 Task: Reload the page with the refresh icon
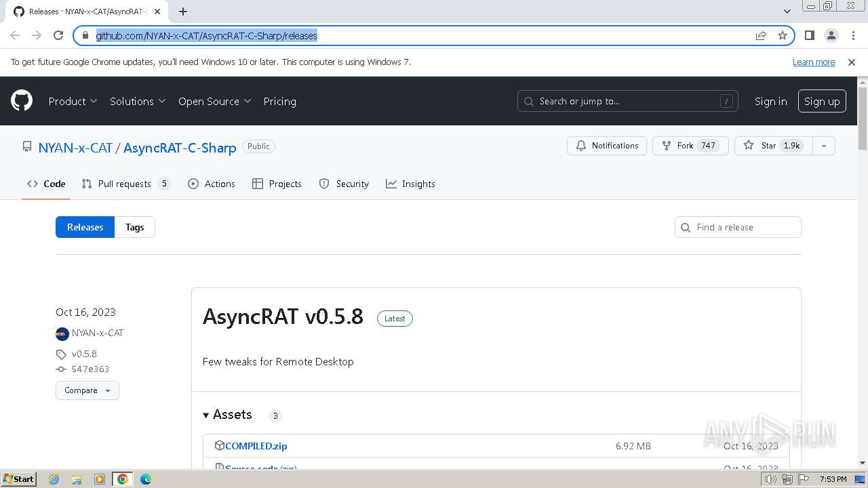pos(58,35)
